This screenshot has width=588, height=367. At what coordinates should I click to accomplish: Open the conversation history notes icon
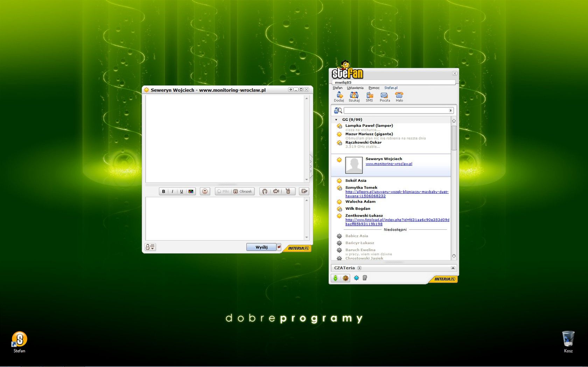(304, 191)
